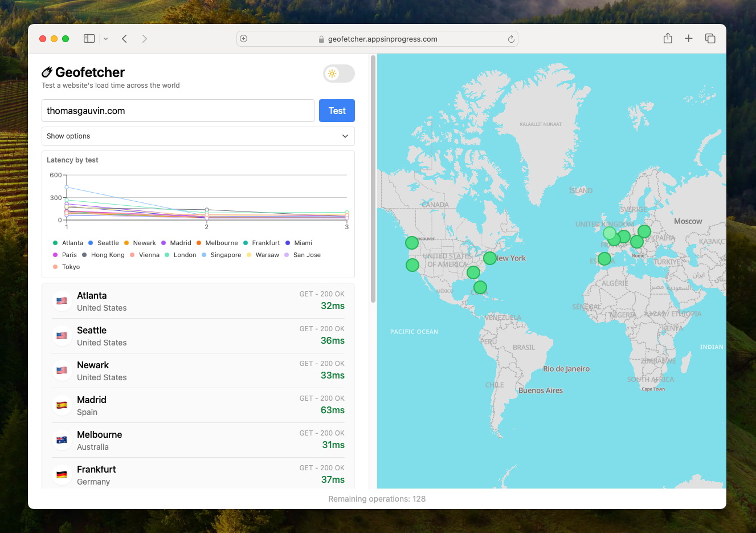Open Safari's sidebar using its toolbar icon
The height and width of the screenshot is (533, 756).
point(89,38)
